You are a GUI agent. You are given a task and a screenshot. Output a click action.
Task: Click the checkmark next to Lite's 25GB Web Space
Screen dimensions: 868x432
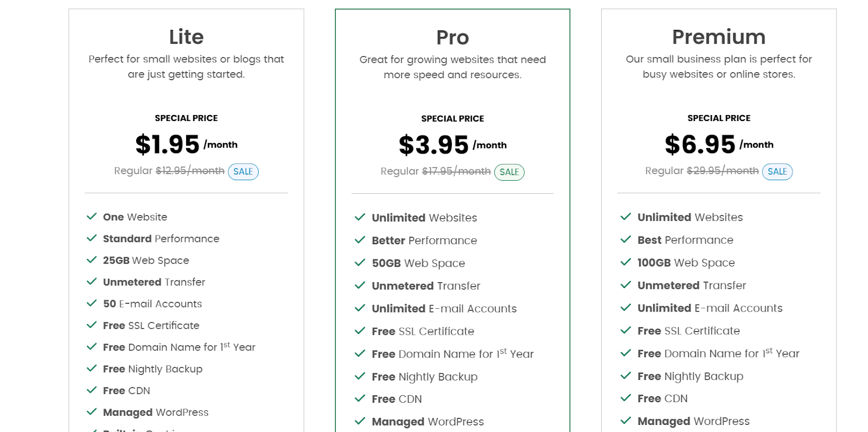pyautogui.click(x=92, y=260)
